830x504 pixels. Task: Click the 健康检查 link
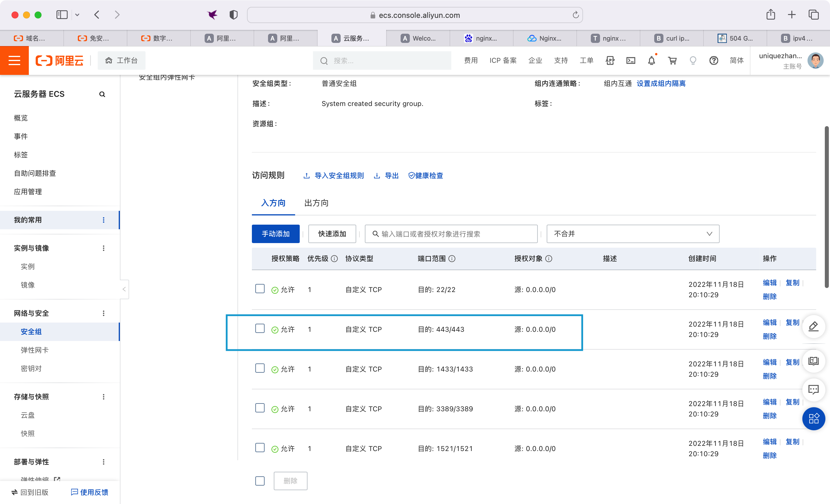(425, 175)
